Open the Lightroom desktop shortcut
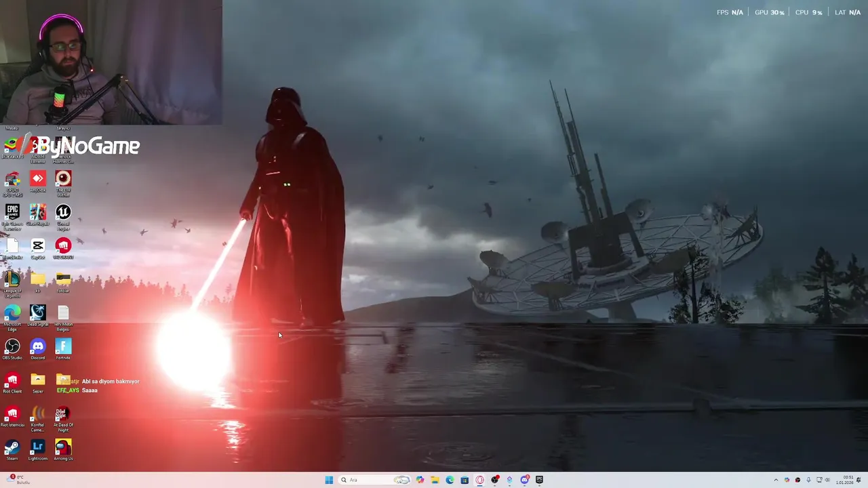Screen dimensions: 868x488 point(38,450)
